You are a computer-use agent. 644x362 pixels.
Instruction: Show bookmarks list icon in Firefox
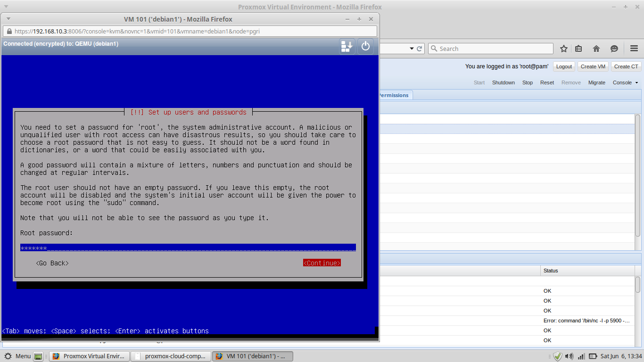click(x=578, y=49)
